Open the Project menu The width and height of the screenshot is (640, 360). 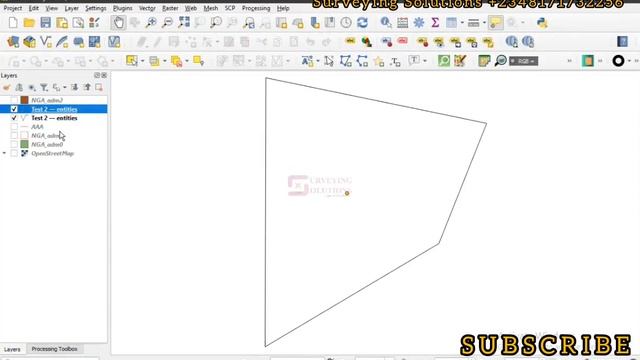[13, 8]
